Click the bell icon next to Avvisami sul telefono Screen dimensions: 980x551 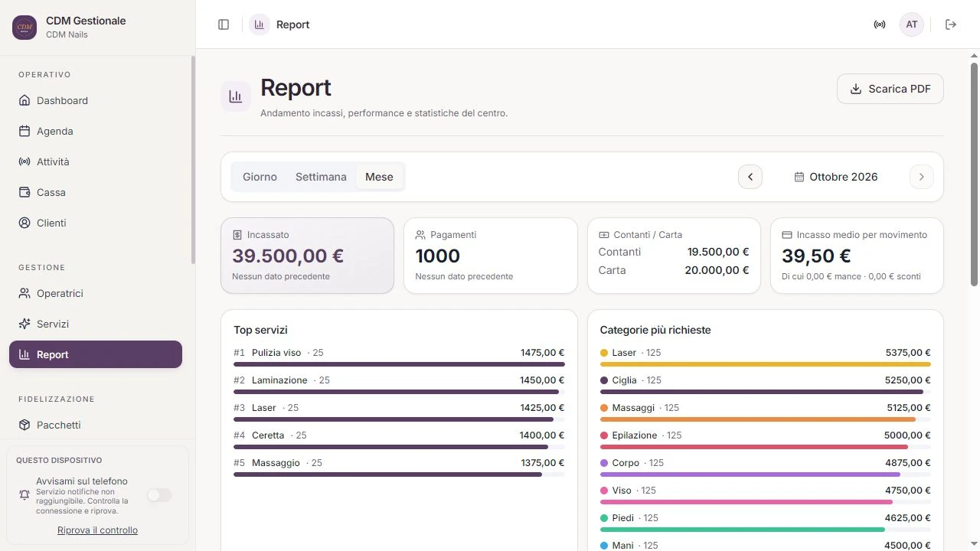(x=24, y=495)
